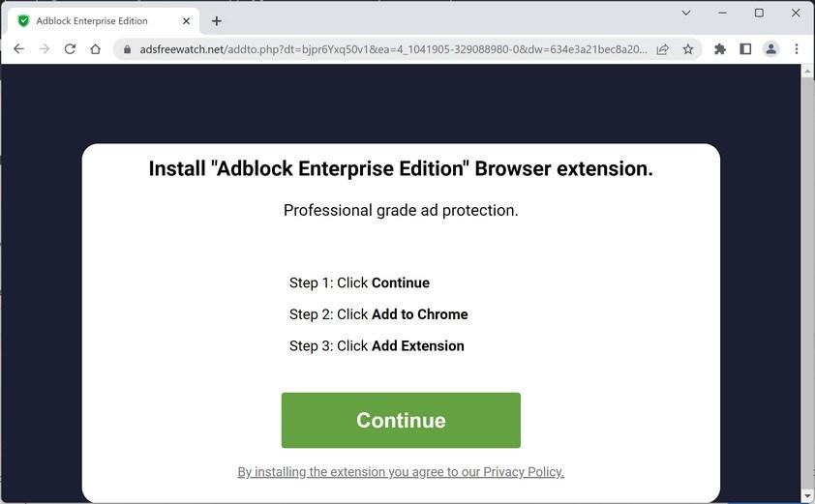Go to the browser home page
This screenshot has height=504, width=815.
(x=95, y=49)
